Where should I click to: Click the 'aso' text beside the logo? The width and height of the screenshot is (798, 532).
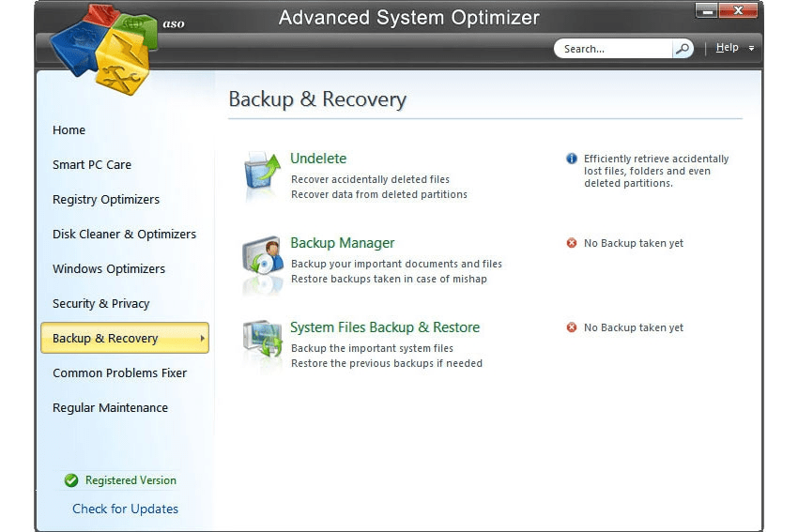coord(174,23)
